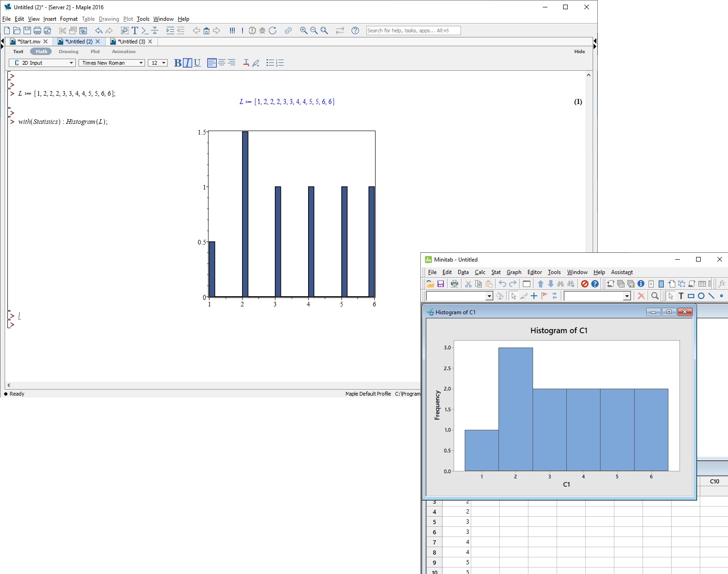Undo last action in Maple

[99, 31]
